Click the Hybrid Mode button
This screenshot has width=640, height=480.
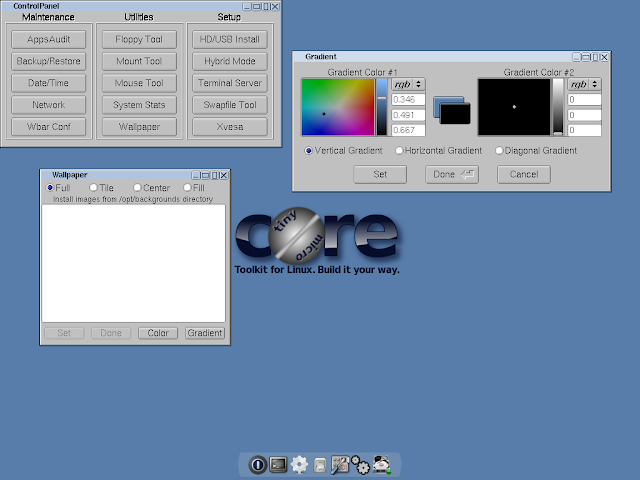pyautogui.click(x=230, y=61)
